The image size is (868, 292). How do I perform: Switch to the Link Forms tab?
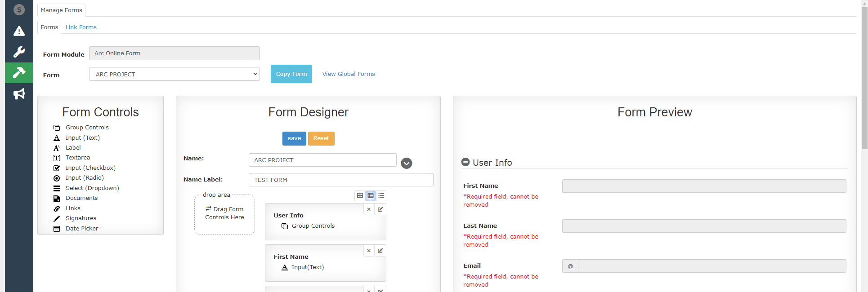pyautogui.click(x=81, y=27)
